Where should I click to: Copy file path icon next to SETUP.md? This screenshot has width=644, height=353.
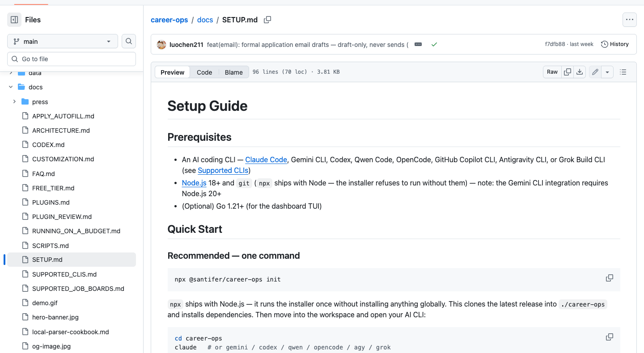tap(267, 20)
